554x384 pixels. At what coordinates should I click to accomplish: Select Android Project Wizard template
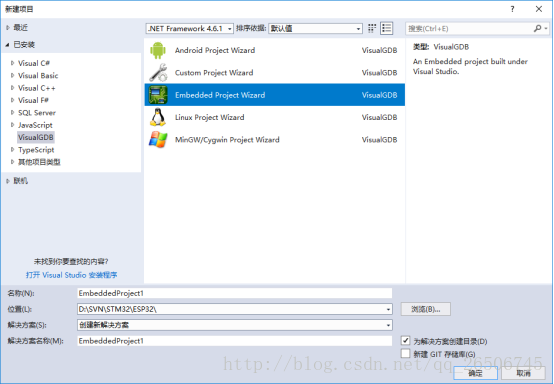pos(275,50)
